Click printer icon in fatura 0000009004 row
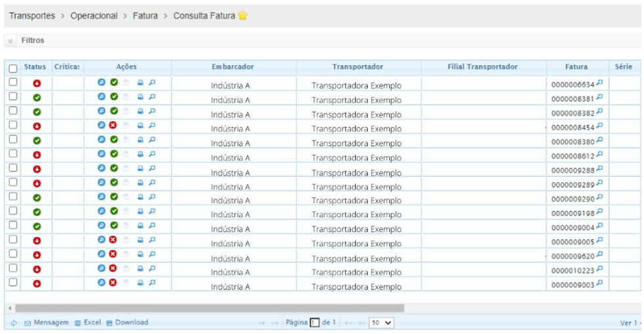The width and height of the screenshot is (644, 334). click(x=140, y=226)
